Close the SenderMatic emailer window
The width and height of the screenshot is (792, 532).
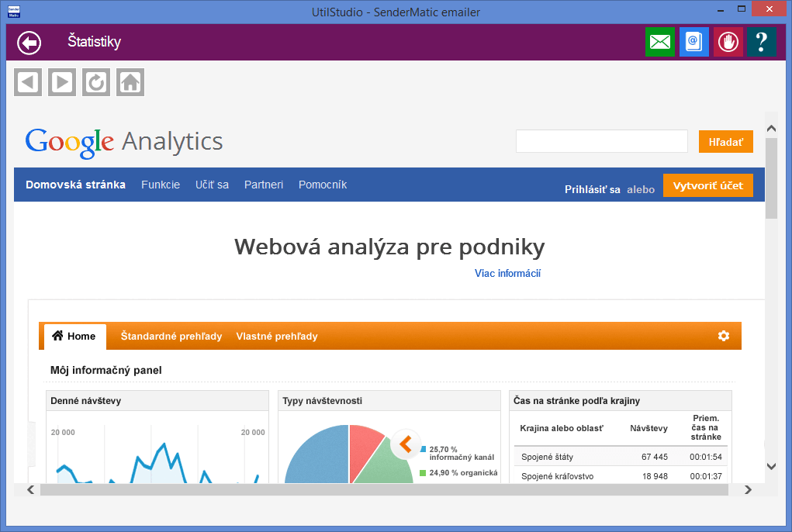(x=770, y=9)
